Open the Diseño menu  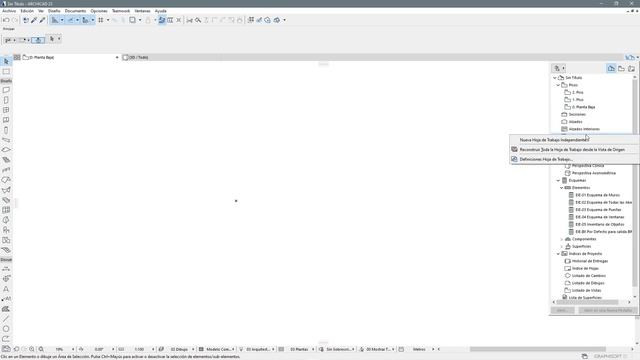pos(54,11)
